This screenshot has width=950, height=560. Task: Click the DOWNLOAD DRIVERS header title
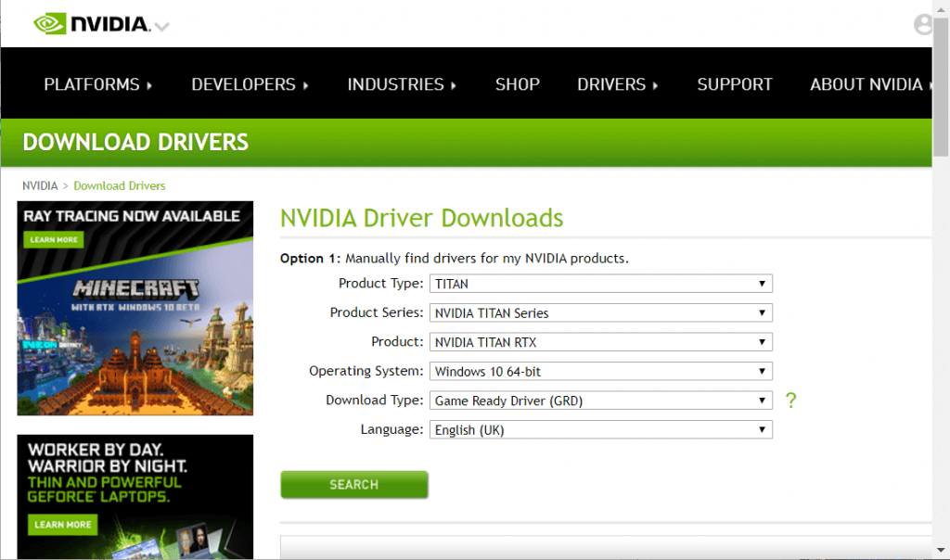(135, 142)
